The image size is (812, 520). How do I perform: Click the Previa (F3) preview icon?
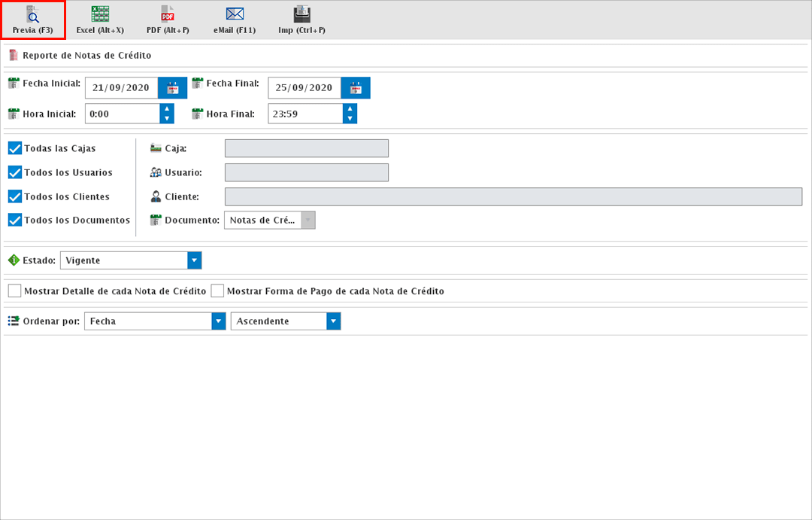tap(32, 15)
